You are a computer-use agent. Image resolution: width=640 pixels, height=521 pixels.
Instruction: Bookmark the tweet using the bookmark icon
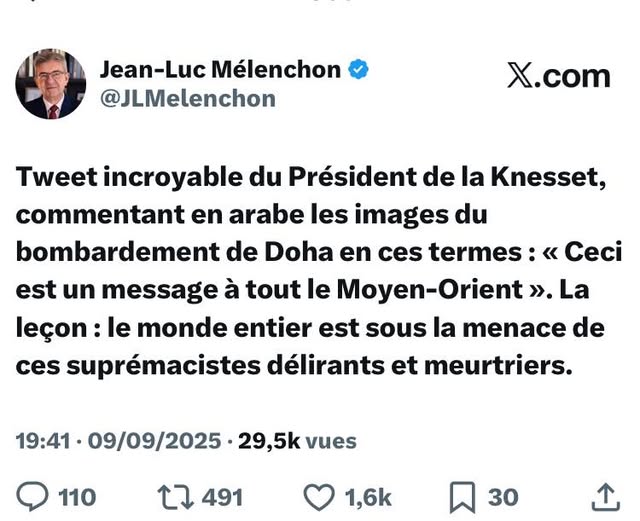463,496
